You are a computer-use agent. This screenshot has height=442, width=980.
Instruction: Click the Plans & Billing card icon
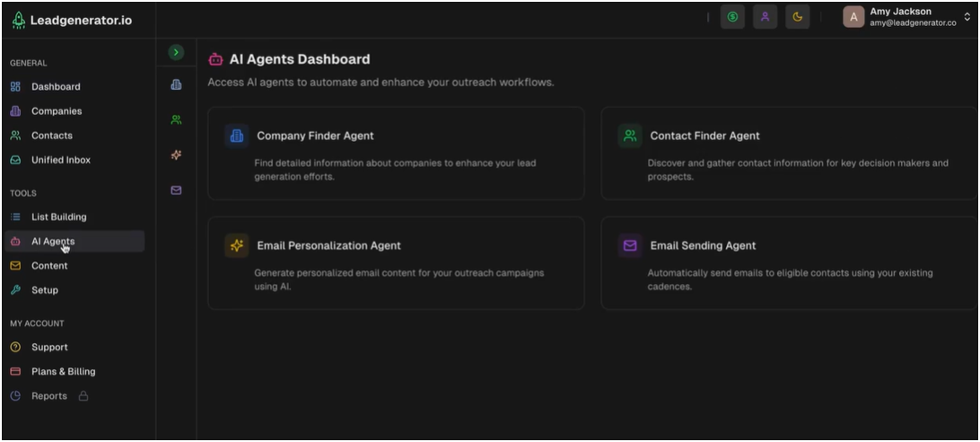tap(15, 371)
